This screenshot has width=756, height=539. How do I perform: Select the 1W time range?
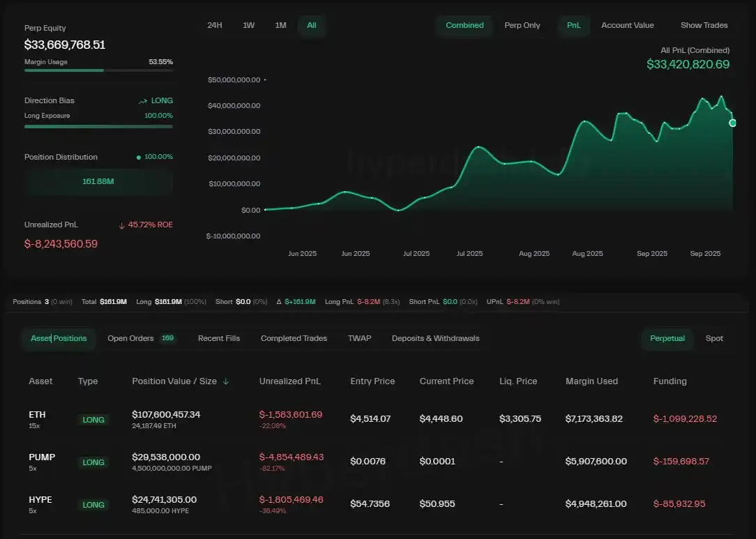[248, 25]
